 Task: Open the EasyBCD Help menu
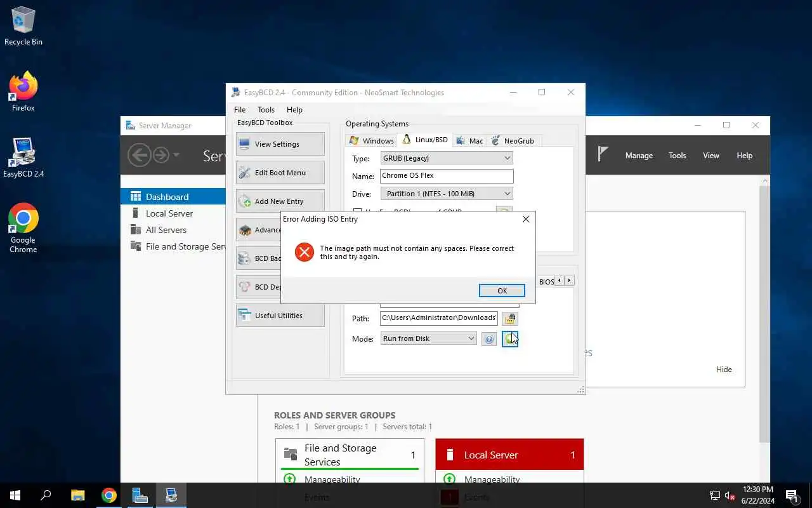coord(294,109)
